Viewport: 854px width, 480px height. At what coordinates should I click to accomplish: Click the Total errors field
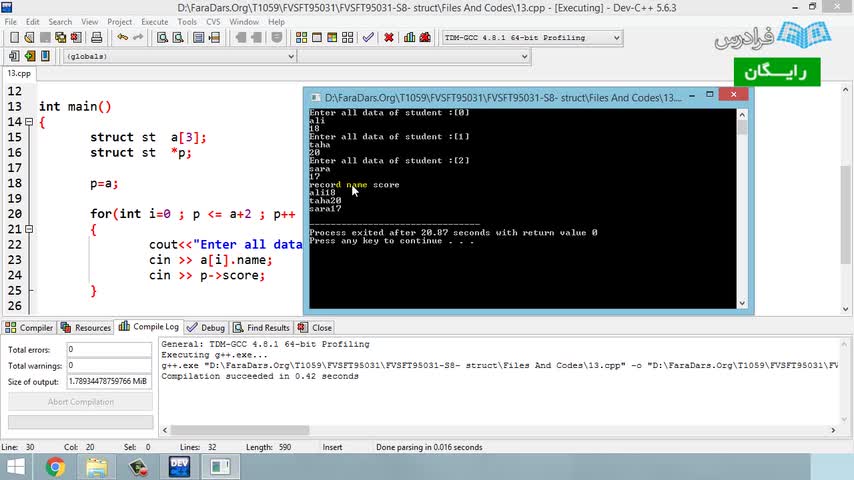click(x=109, y=349)
